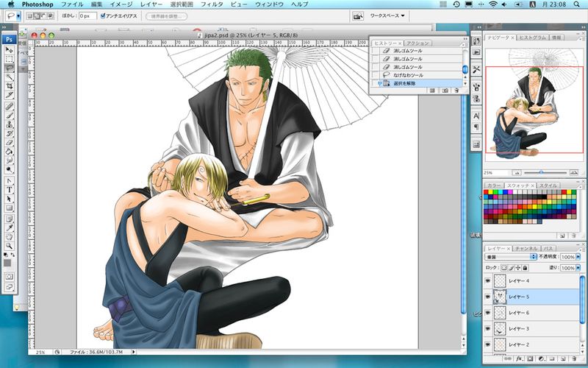
Task: Hide レイヤー 6 layer visibility
Action: (x=487, y=312)
